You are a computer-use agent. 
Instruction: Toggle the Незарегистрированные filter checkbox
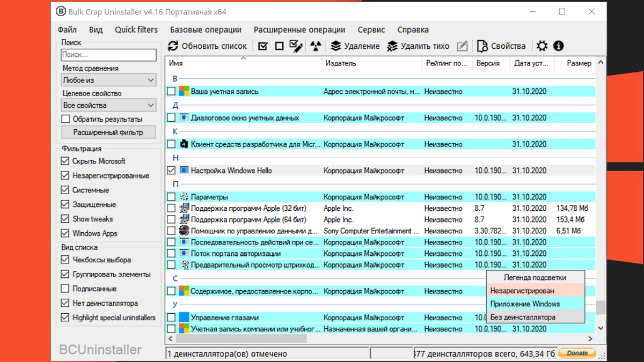[x=65, y=175]
